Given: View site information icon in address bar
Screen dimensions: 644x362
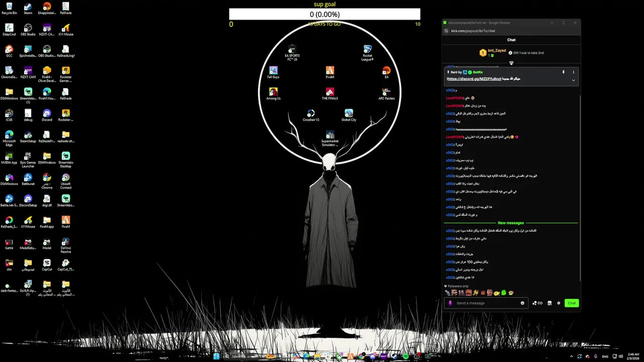Looking at the screenshot, I should (x=445, y=31).
